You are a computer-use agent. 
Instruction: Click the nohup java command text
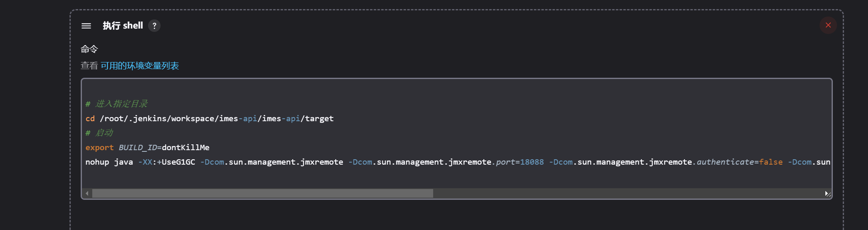(x=109, y=162)
